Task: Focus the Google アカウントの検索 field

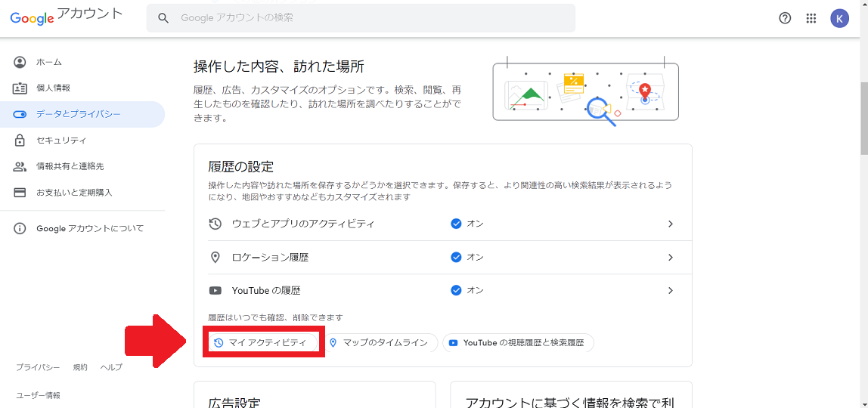Action: (361, 18)
